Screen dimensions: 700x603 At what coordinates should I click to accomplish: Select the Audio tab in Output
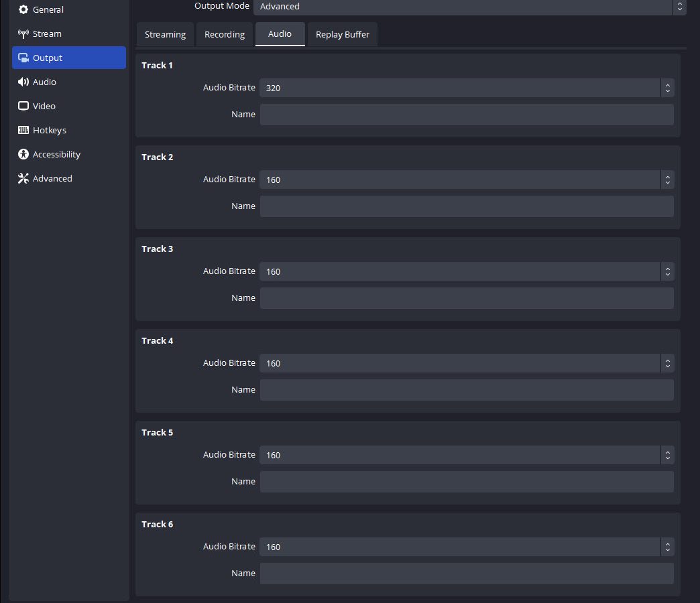[280, 34]
